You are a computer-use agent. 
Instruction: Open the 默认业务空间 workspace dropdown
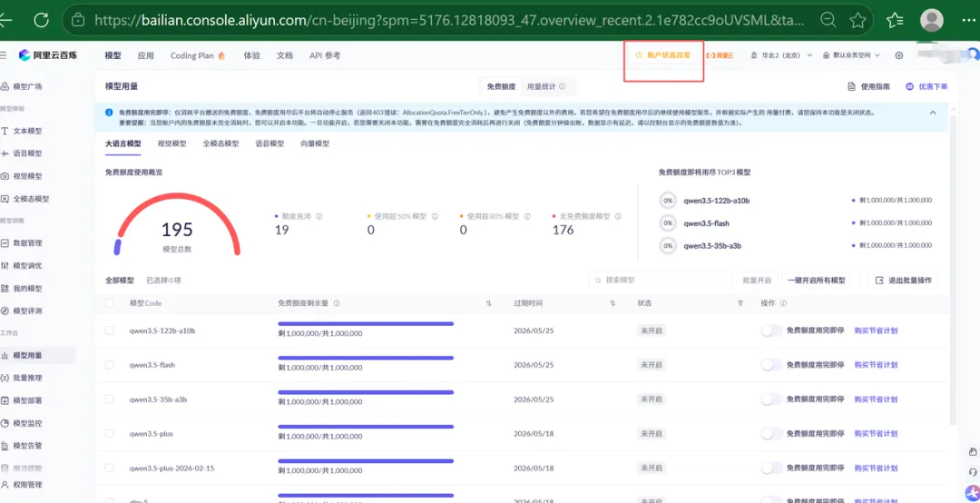pos(852,55)
